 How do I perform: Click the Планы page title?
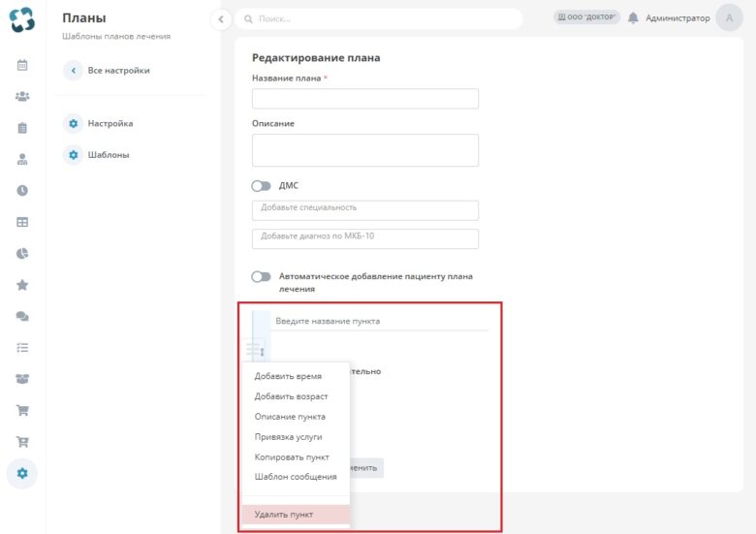(x=84, y=17)
